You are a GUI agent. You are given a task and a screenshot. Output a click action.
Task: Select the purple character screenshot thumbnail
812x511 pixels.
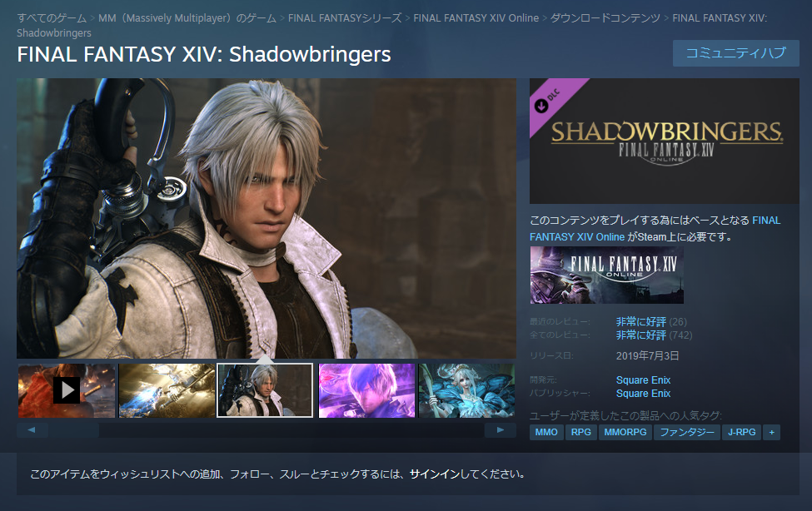(x=366, y=390)
